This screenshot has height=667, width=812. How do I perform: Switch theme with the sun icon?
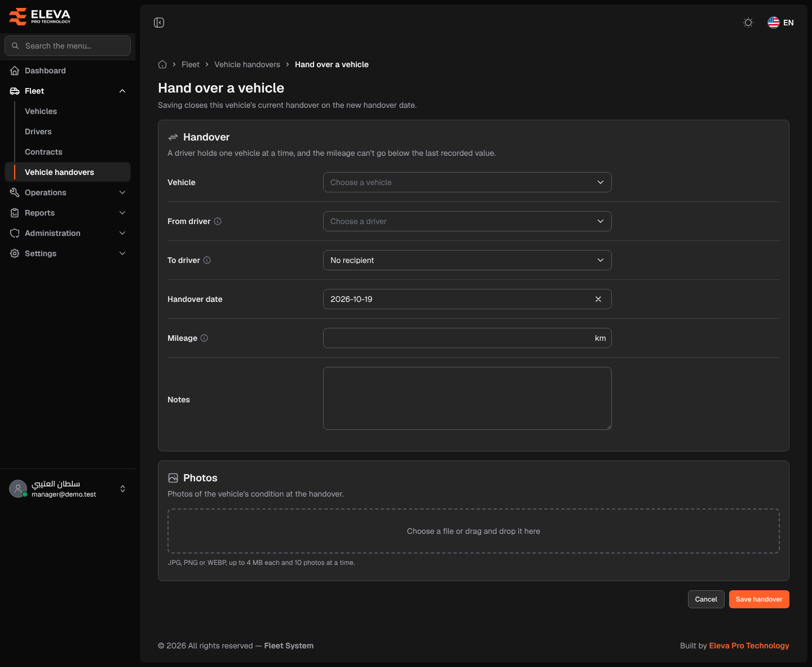click(x=748, y=23)
